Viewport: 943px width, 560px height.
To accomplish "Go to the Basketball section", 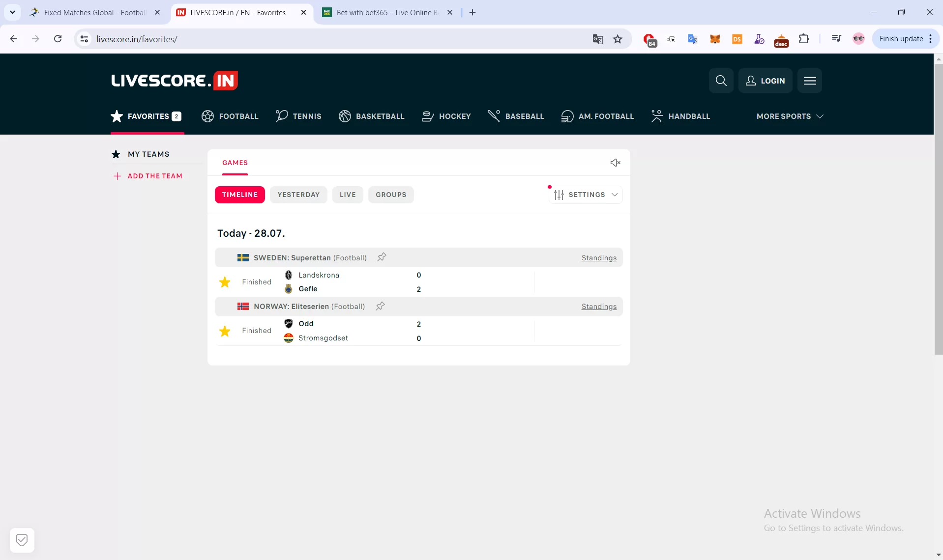I will pos(371,116).
